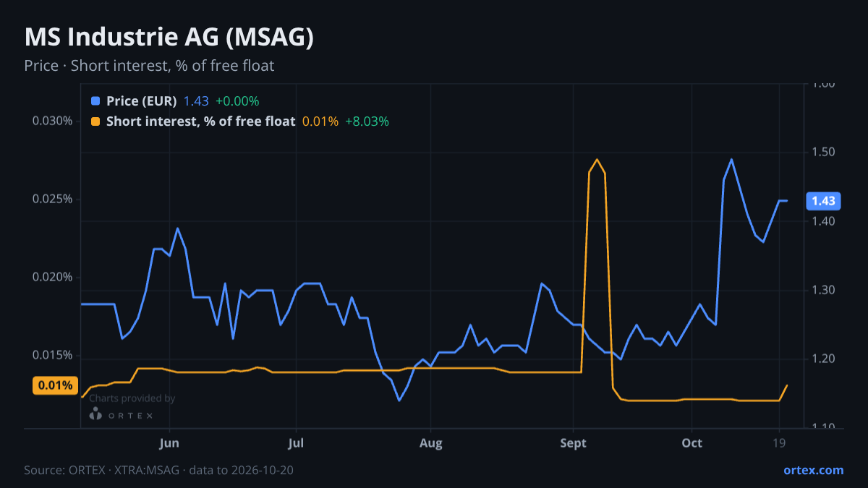Click the legend price value 1.43
This screenshot has width=868, height=488.
(x=196, y=101)
